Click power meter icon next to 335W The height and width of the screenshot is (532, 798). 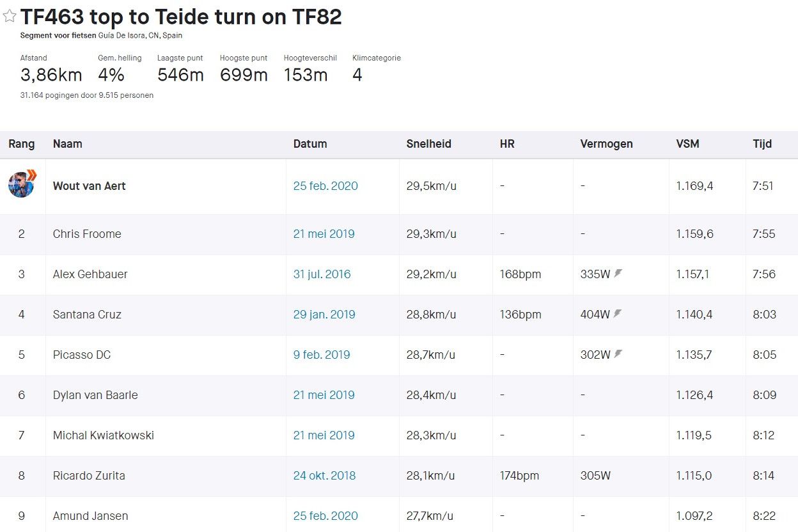618,274
